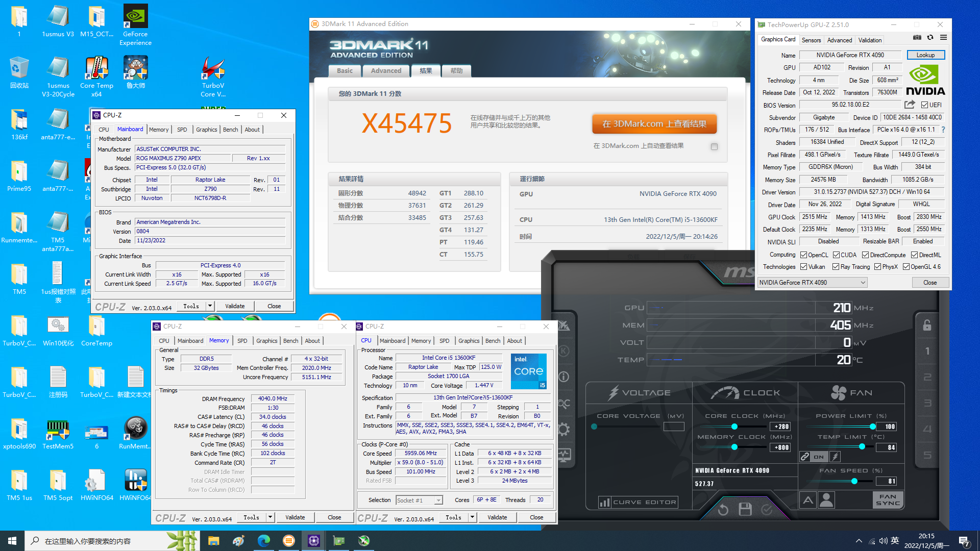
Task: Click orange view results on 3DMark.com button
Action: pyautogui.click(x=654, y=124)
